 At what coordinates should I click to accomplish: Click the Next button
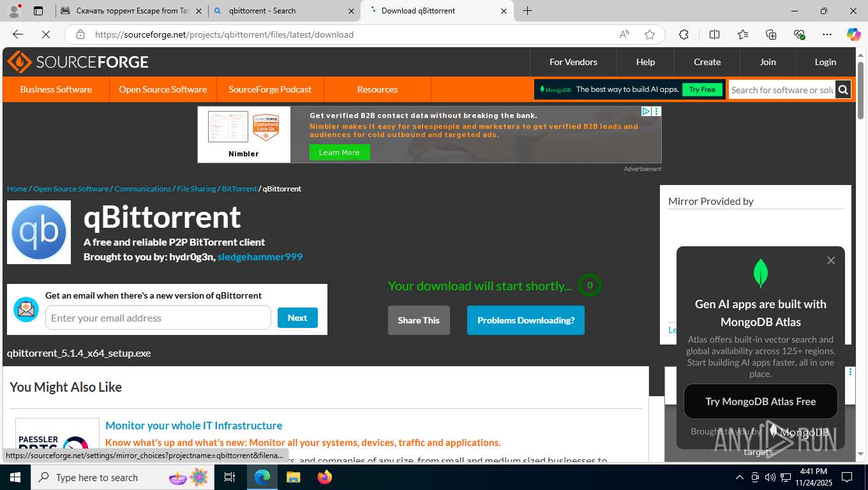coord(297,318)
